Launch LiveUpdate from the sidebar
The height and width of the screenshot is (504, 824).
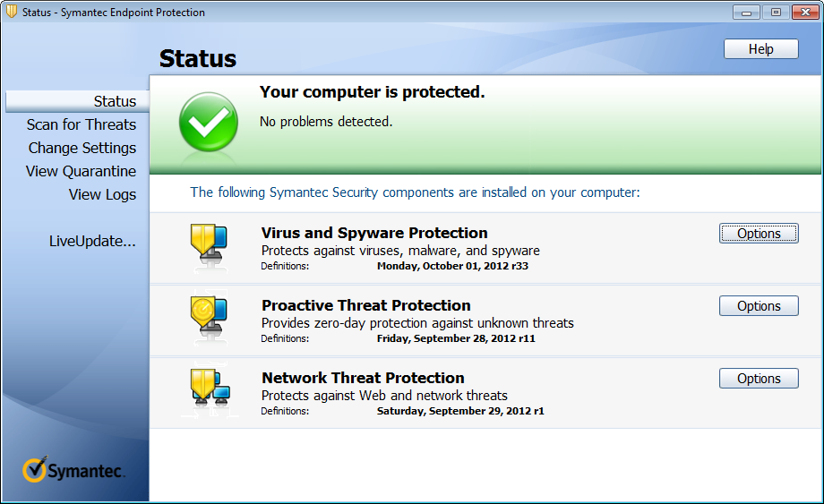tap(92, 241)
